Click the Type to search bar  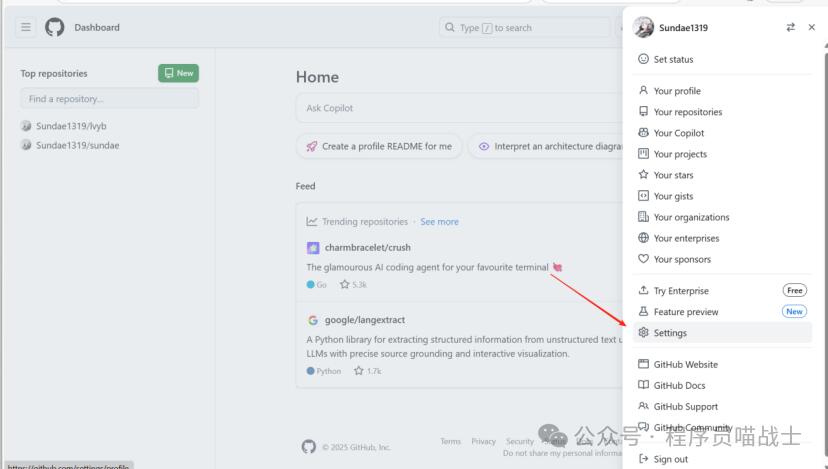523,28
